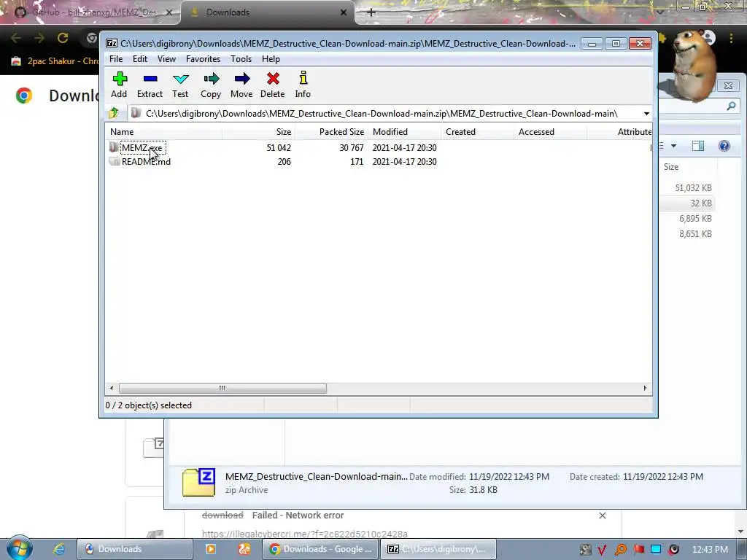Click the scrollbar right arrow
The image size is (747, 560).
[645, 388]
